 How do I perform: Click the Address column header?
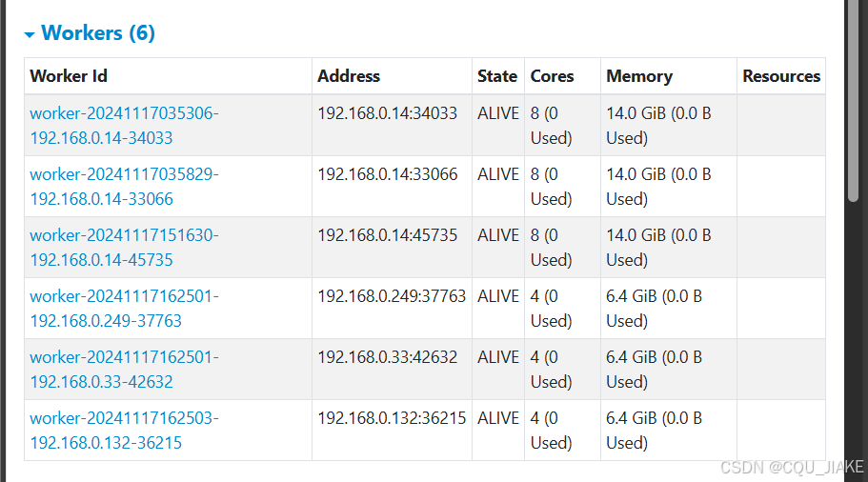point(349,76)
